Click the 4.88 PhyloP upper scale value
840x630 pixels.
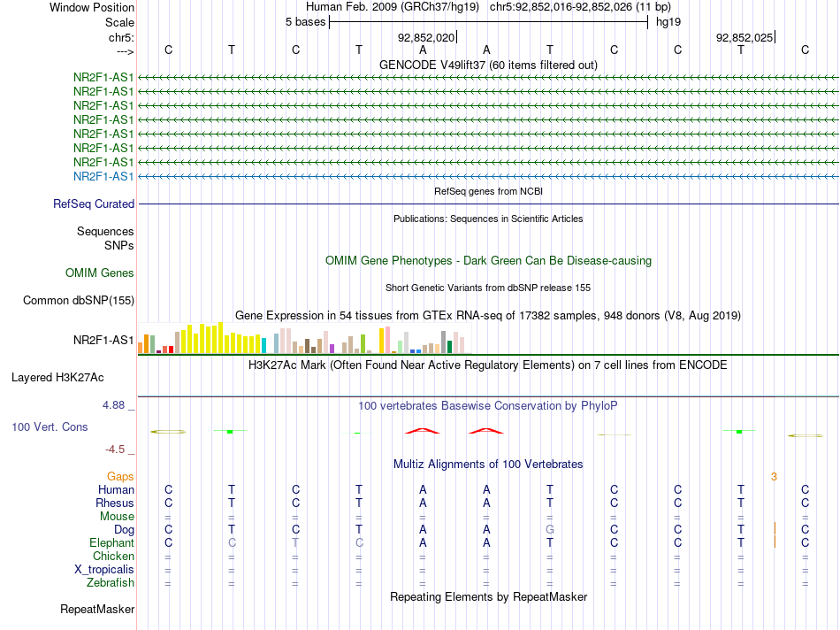(113, 405)
